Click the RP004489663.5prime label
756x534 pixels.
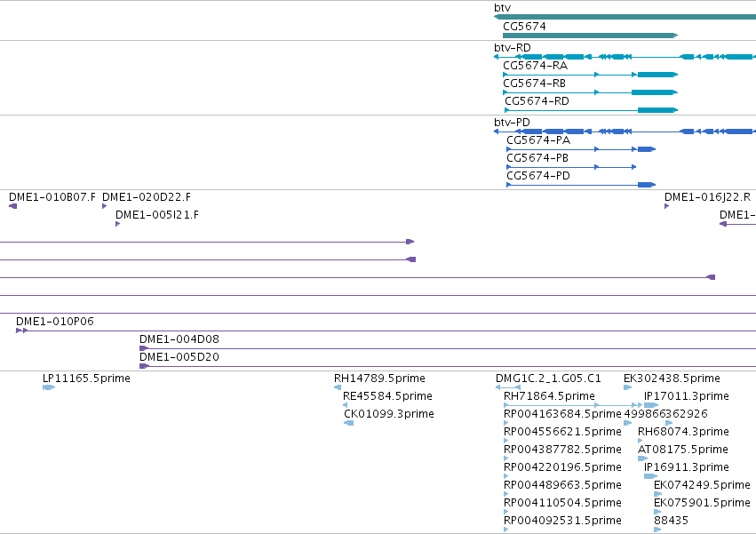(x=562, y=486)
